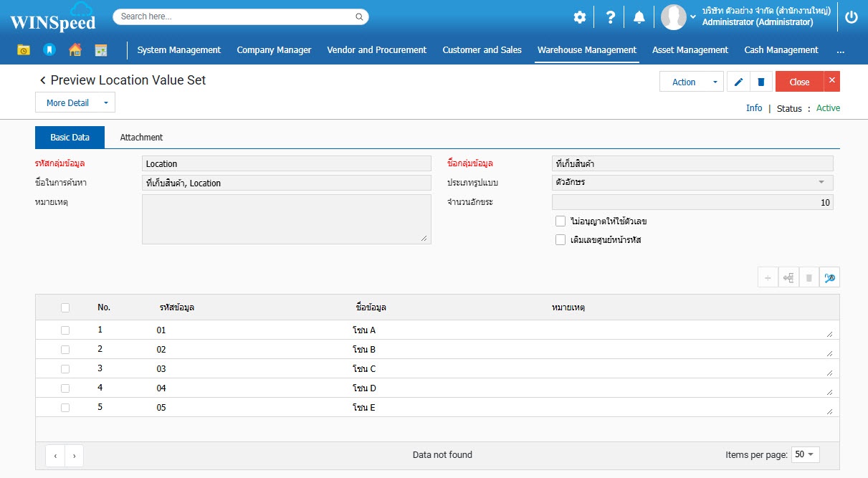Check the ไม่อนุญาตให้ใช้ตัวเลข checkbox
The width and height of the screenshot is (868, 478).
pos(561,221)
